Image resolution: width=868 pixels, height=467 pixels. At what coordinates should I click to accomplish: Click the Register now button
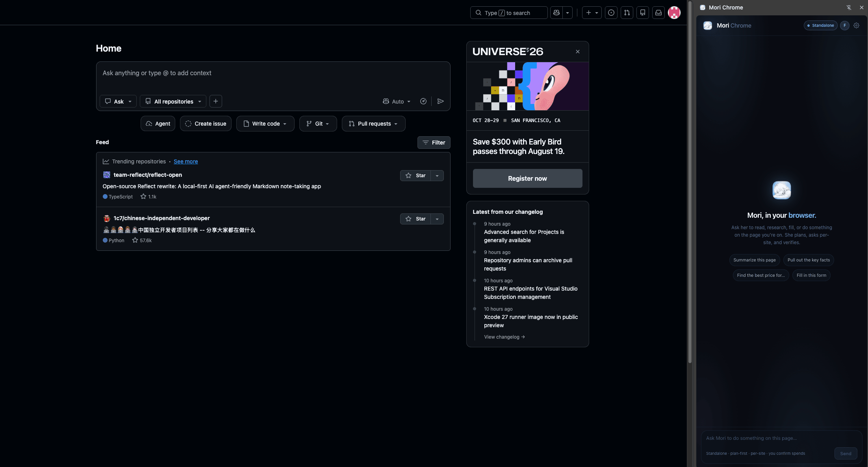point(528,178)
